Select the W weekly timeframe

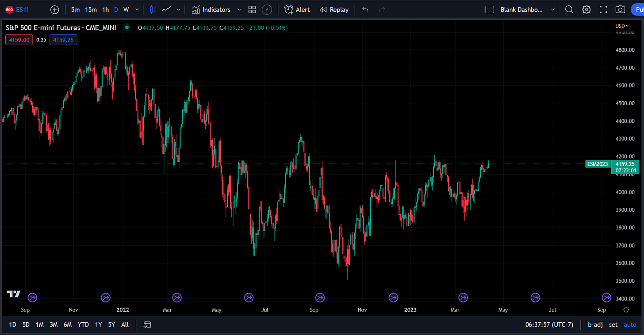coord(126,9)
